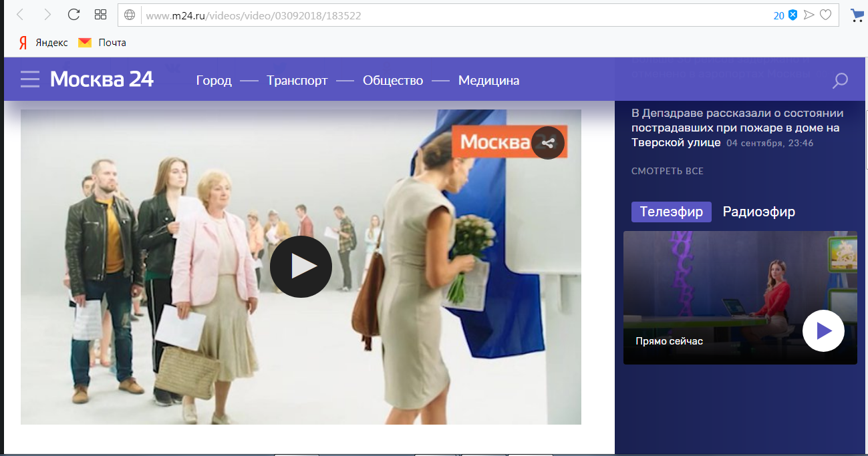Go forward with browser forward arrow
Screen dimensions: 868x456
pos(47,15)
